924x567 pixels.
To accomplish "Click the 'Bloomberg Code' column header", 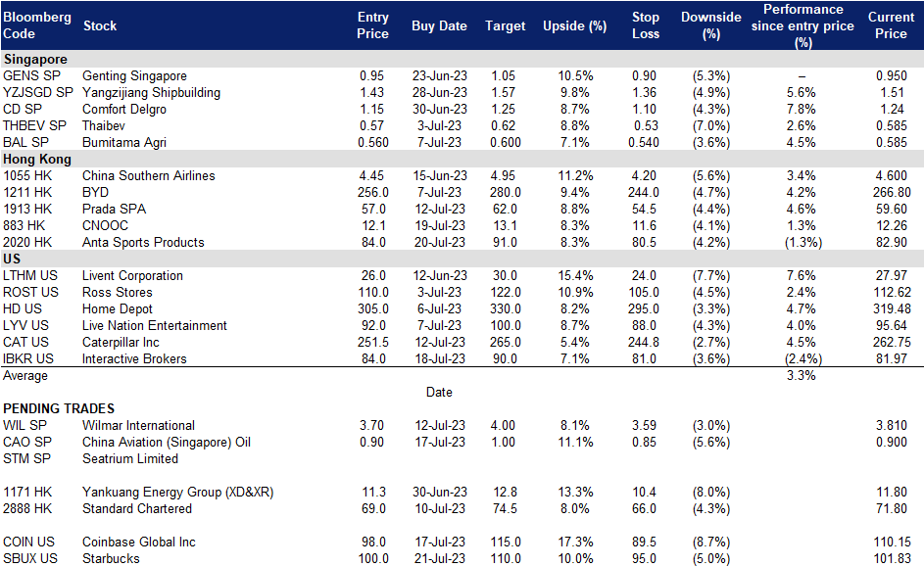I will click(36, 25).
